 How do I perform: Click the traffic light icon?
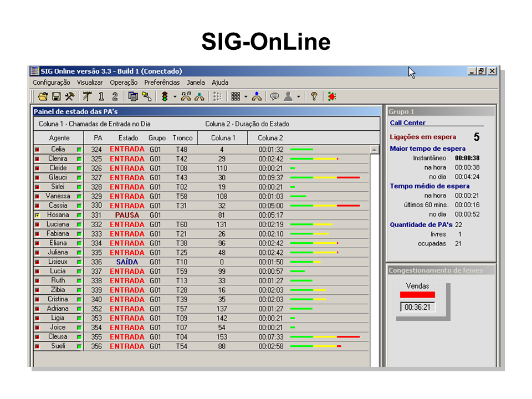(x=165, y=96)
